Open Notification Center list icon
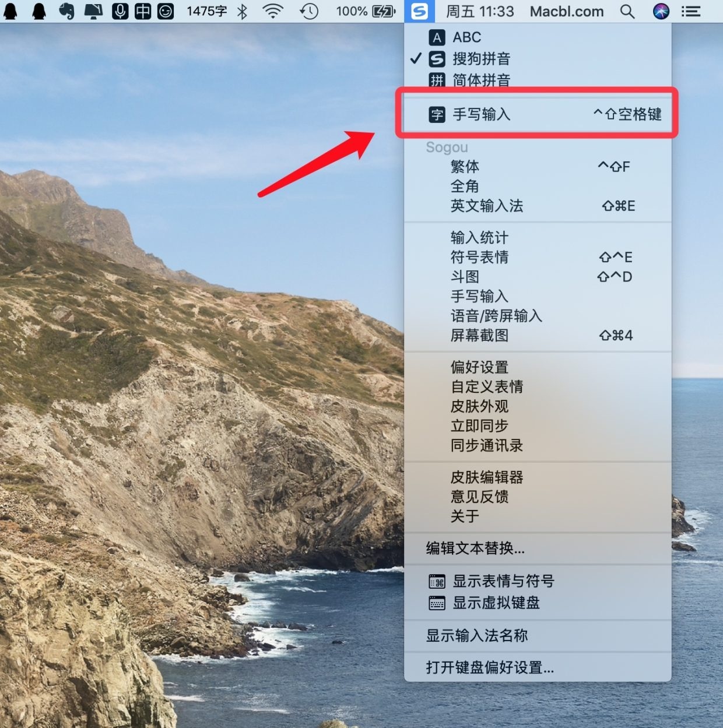Image resolution: width=723 pixels, height=728 pixels. 691,11
